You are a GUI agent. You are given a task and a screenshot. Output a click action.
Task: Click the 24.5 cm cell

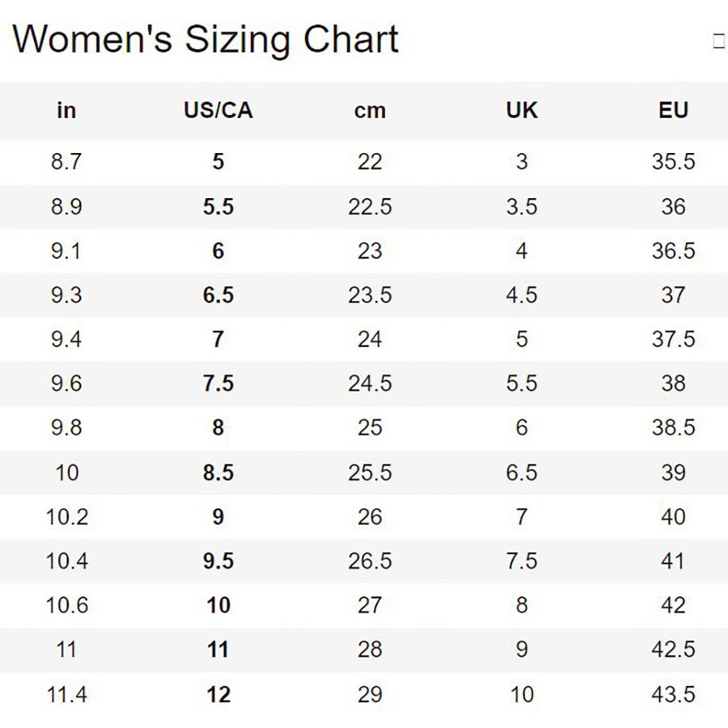point(370,383)
